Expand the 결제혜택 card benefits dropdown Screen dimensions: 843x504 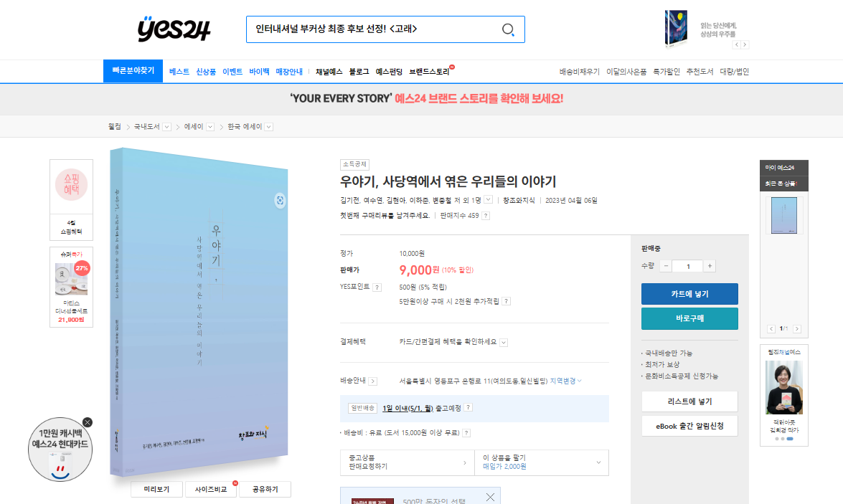504,342
